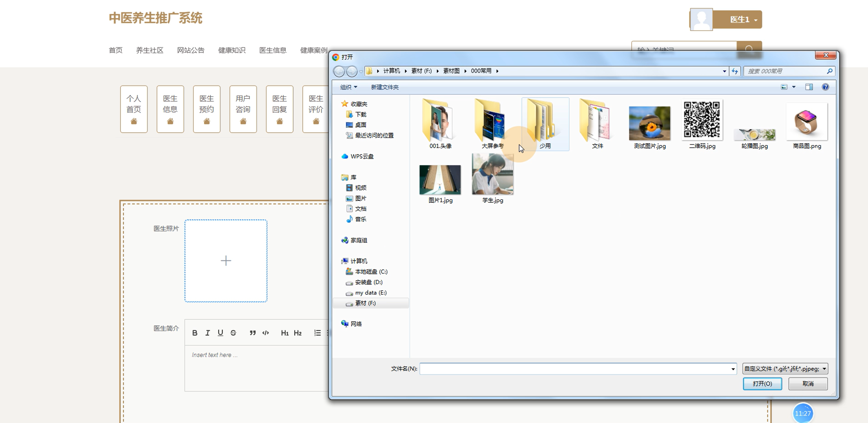Select the 测试图片.jpg thumbnail
Viewport: 868px width, 423px height.
click(x=649, y=124)
